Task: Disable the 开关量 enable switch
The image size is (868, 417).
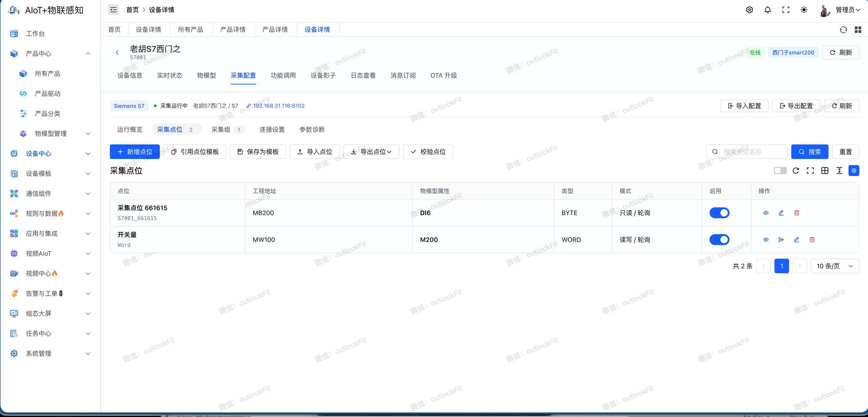Action: (719, 240)
